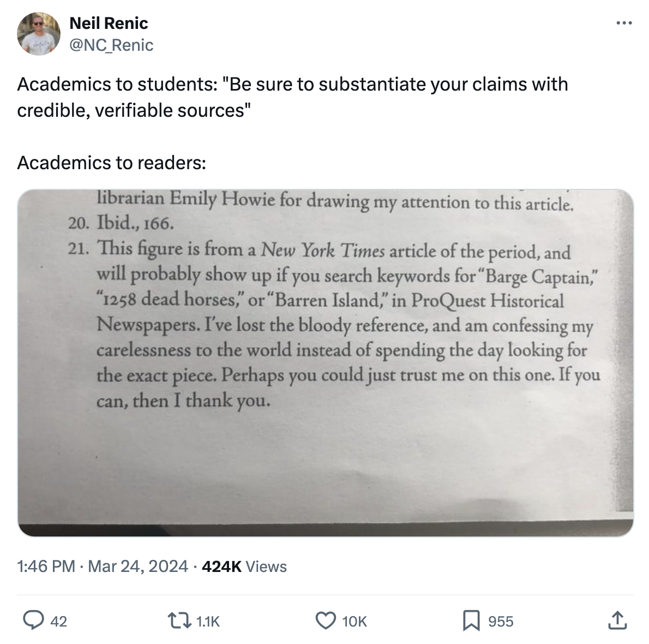
Task: Click the "Academics to readers:" line
Action: pos(111,162)
